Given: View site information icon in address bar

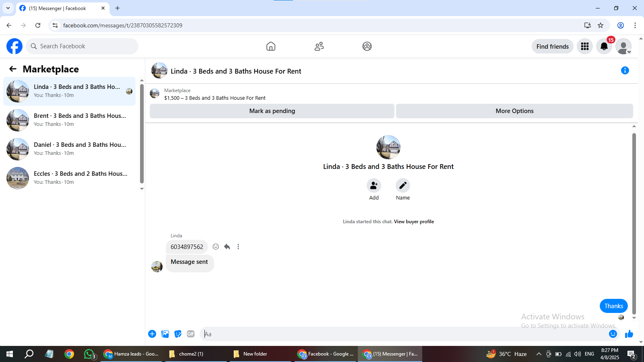Looking at the screenshot, I should point(55,25).
